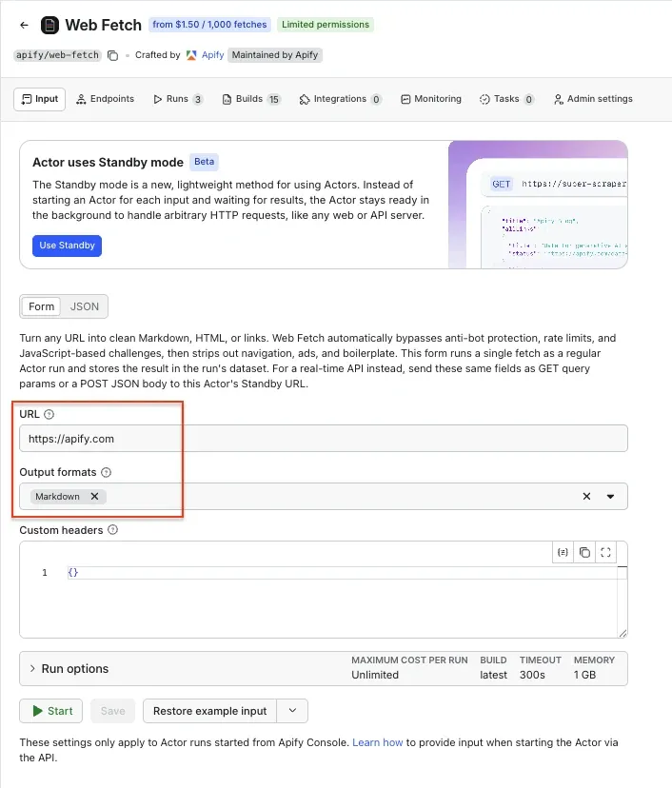Open the Output formats dropdown arrow
This screenshot has width=672, height=788.
click(x=610, y=497)
